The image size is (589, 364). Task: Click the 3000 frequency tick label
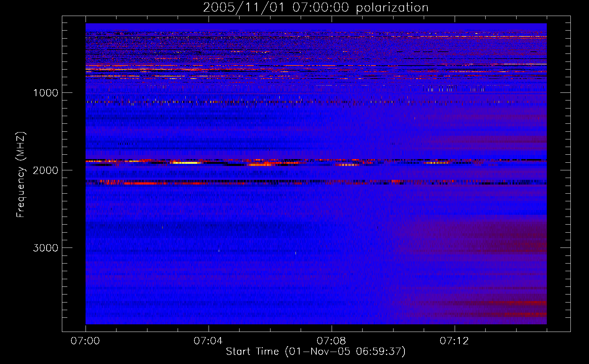pos(46,248)
